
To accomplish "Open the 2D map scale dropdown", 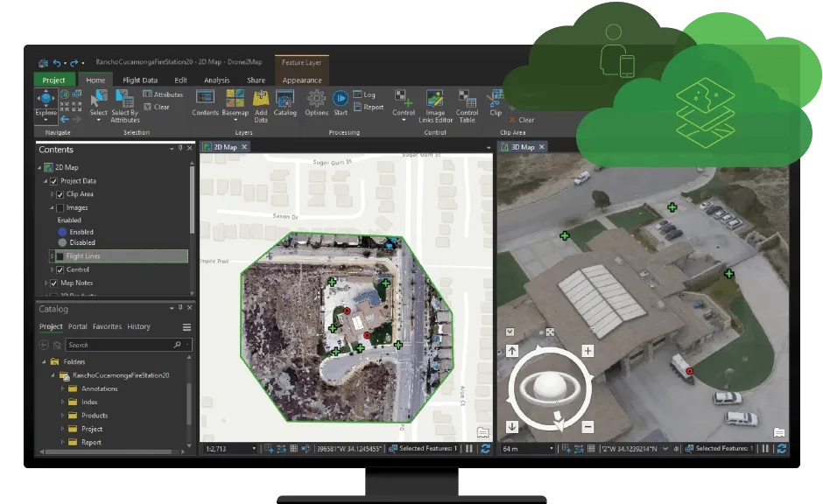I will pos(254,449).
